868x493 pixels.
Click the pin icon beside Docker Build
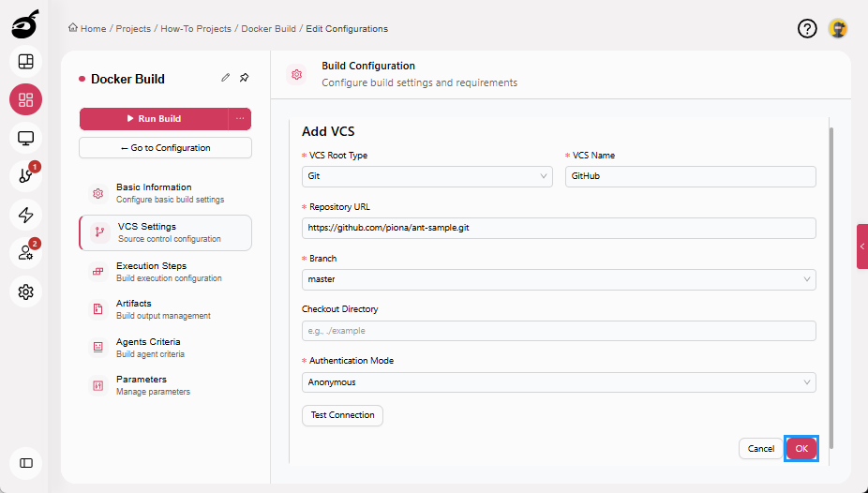point(244,78)
